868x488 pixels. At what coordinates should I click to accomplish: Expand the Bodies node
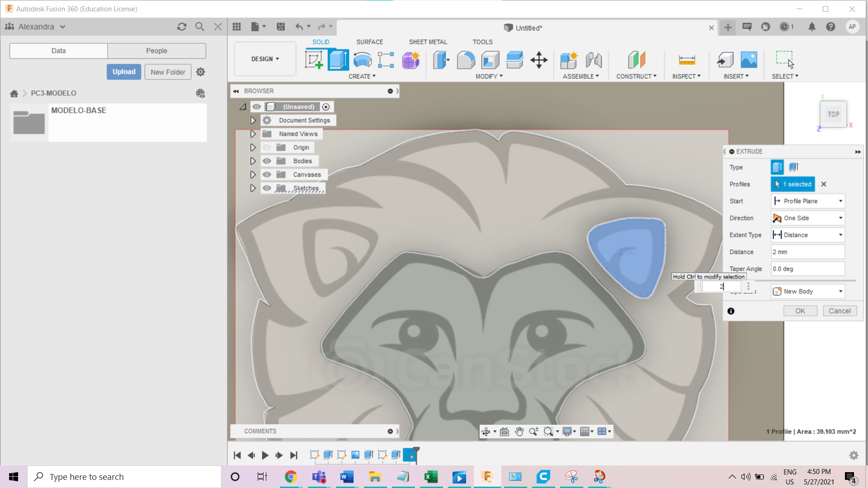pyautogui.click(x=253, y=161)
